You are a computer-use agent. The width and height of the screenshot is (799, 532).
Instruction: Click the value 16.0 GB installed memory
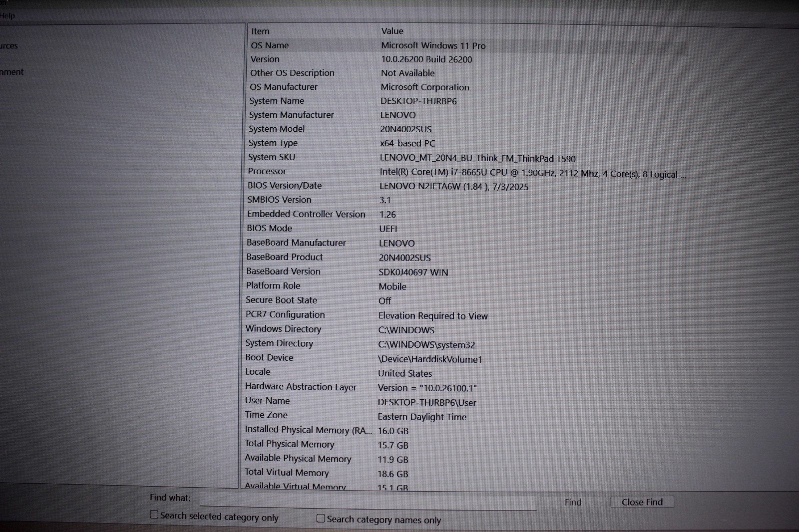(x=393, y=431)
